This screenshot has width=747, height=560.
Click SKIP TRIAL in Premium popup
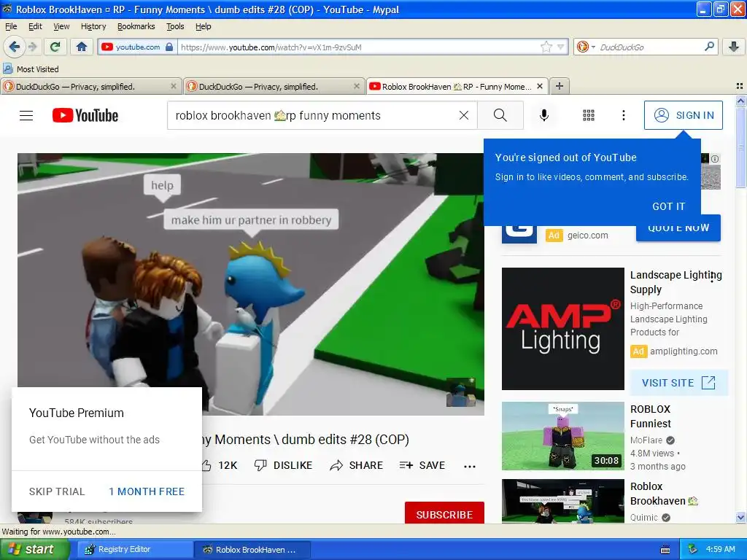point(57,491)
